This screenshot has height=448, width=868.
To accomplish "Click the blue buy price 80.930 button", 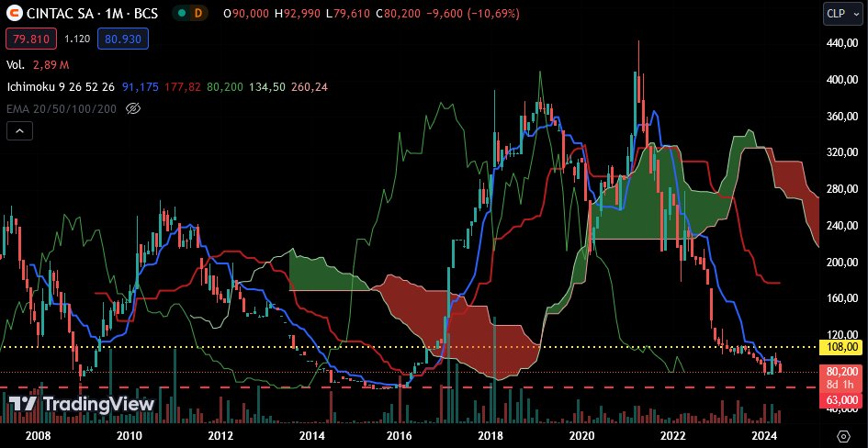I will (x=123, y=39).
